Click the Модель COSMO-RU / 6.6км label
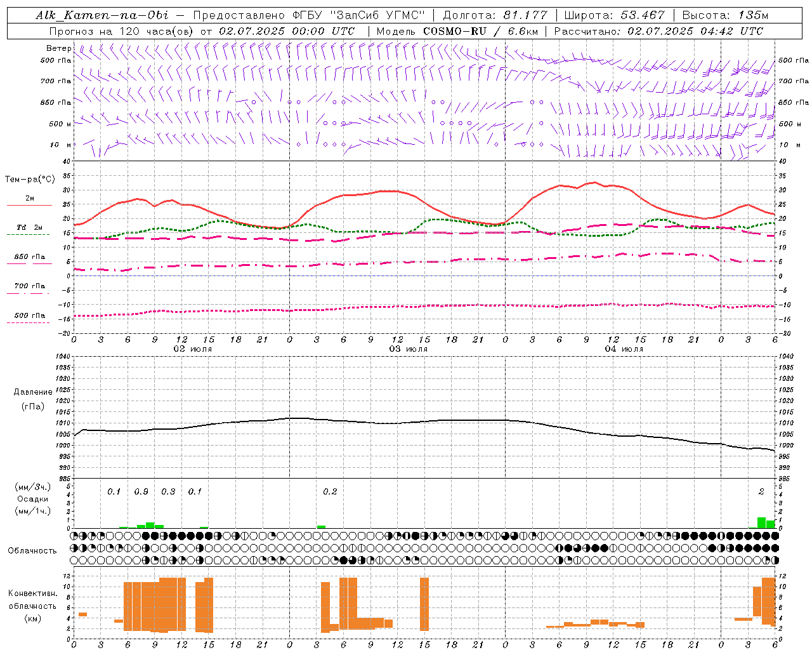The height and width of the screenshot is (650, 812). point(457,31)
